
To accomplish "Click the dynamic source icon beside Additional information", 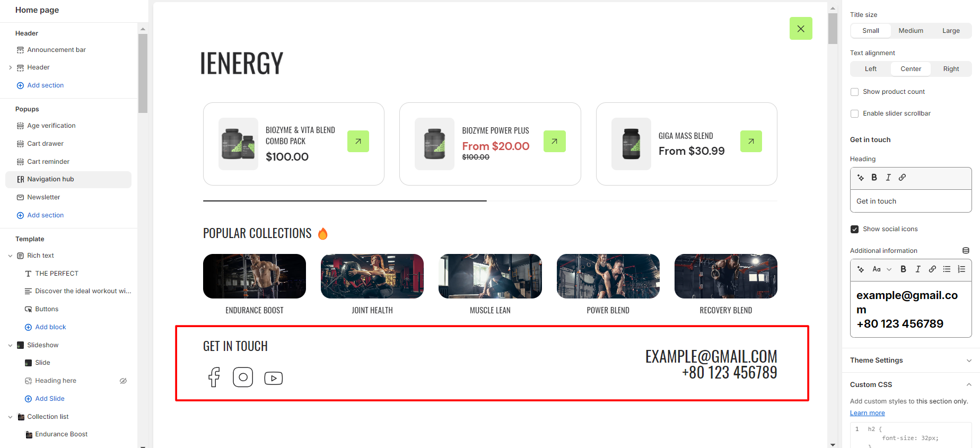I will click(x=966, y=251).
